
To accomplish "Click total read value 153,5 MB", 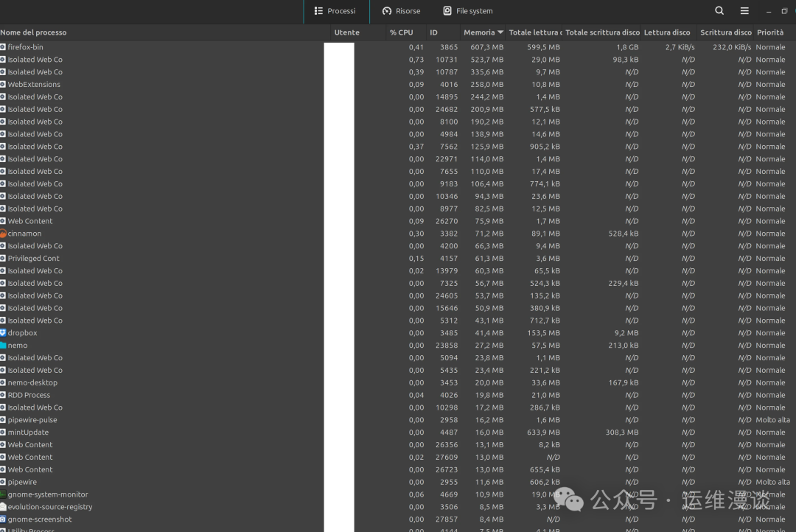I will click(543, 333).
